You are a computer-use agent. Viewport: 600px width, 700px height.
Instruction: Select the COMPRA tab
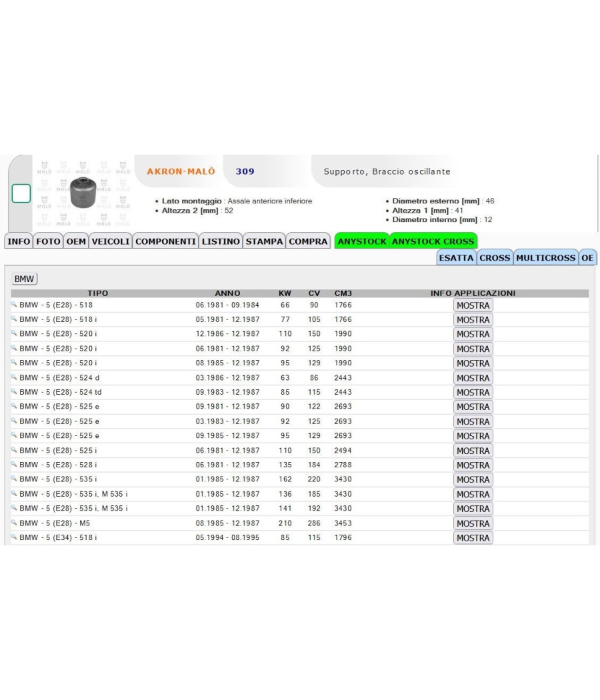pos(308,241)
